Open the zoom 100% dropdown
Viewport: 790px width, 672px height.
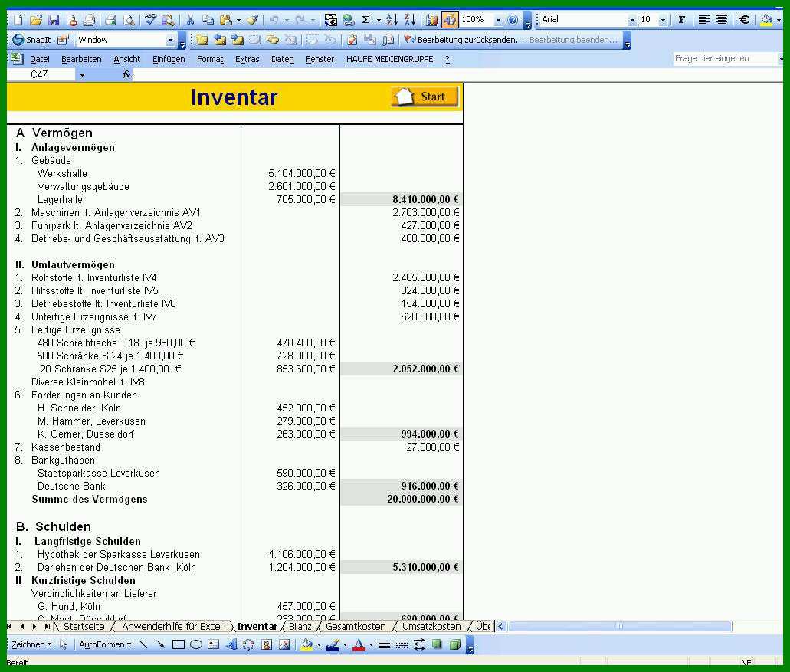pos(498,20)
